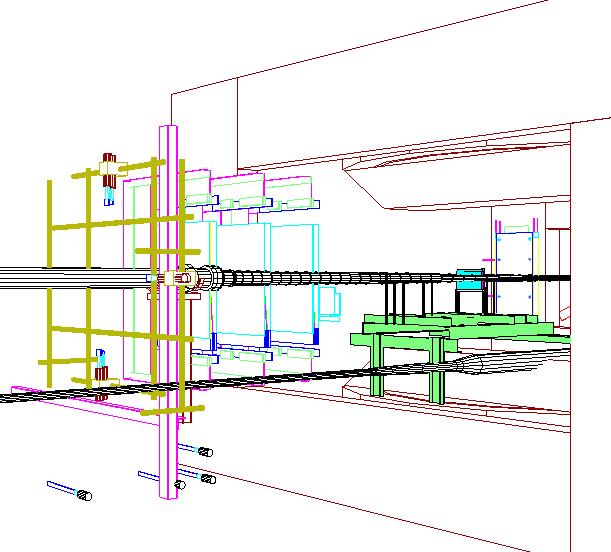The width and height of the screenshot is (611, 552).
Task: Select the green support platform top
Action: (455, 324)
